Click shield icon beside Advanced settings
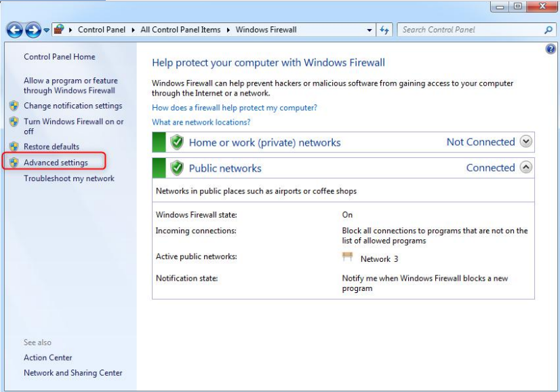The width and height of the screenshot is (560, 392). pos(14,163)
